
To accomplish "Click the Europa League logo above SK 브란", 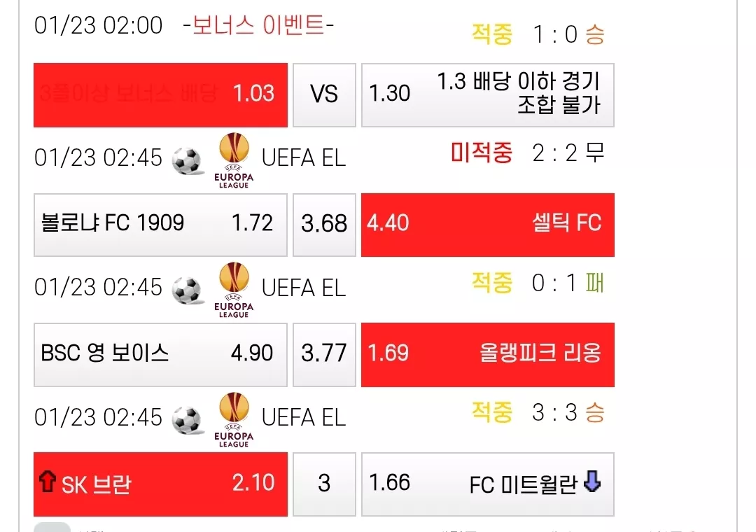I will (234, 419).
